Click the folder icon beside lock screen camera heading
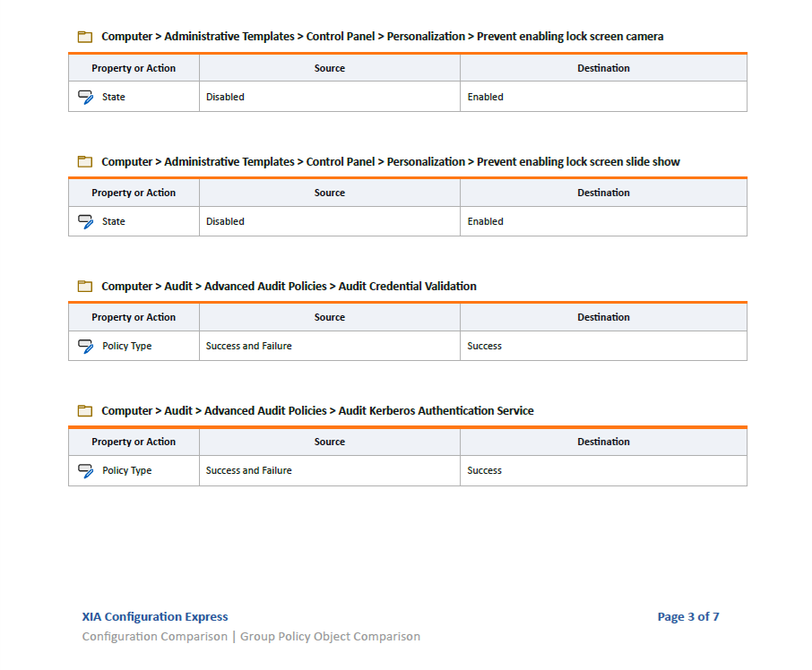 [x=85, y=37]
